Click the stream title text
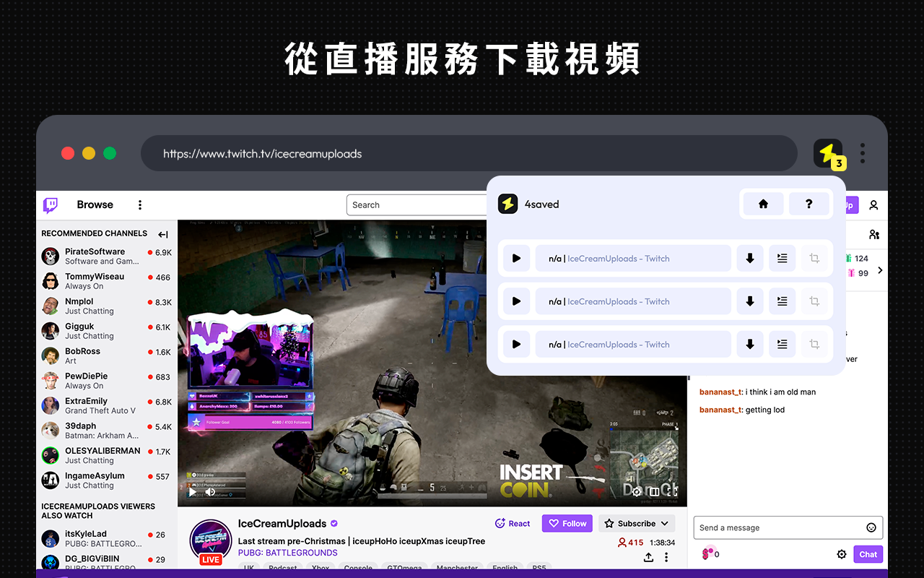Image resolution: width=924 pixels, height=578 pixels. [362, 541]
